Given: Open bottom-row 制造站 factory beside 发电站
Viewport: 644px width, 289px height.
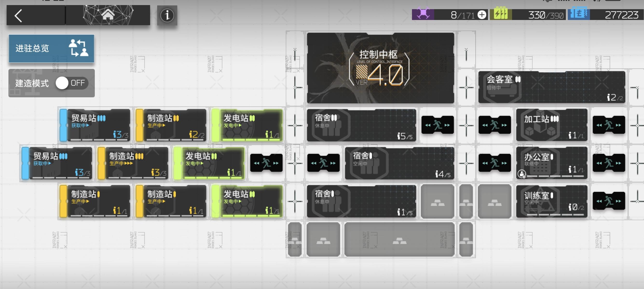Looking at the screenshot, I should (171, 201).
